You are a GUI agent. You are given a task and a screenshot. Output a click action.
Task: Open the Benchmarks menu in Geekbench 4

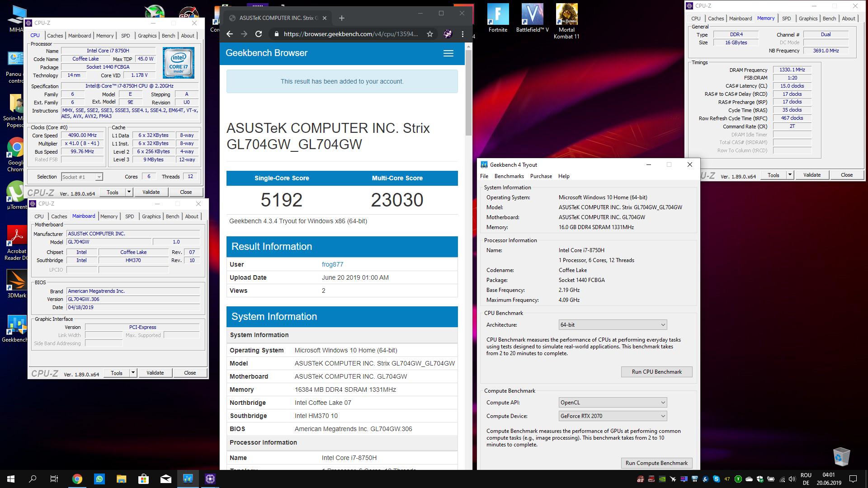[509, 176]
